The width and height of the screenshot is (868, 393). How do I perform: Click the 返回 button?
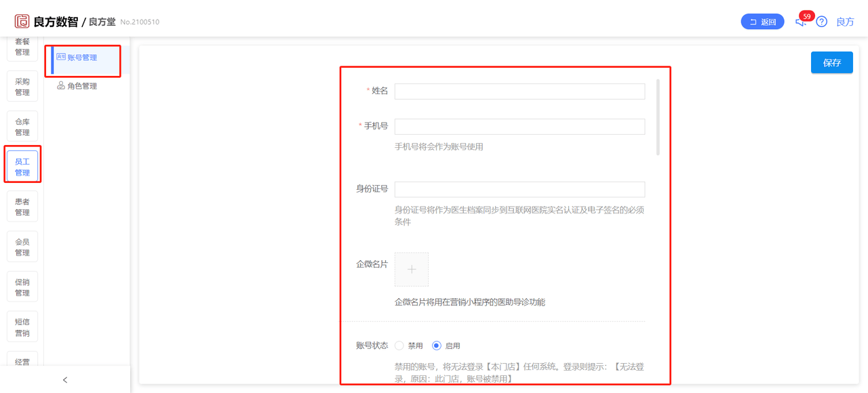point(763,22)
